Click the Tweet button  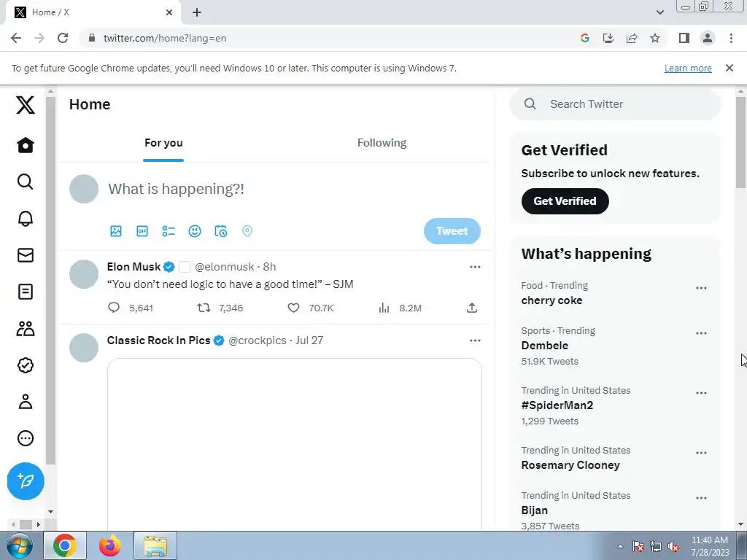(x=452, y=231)
